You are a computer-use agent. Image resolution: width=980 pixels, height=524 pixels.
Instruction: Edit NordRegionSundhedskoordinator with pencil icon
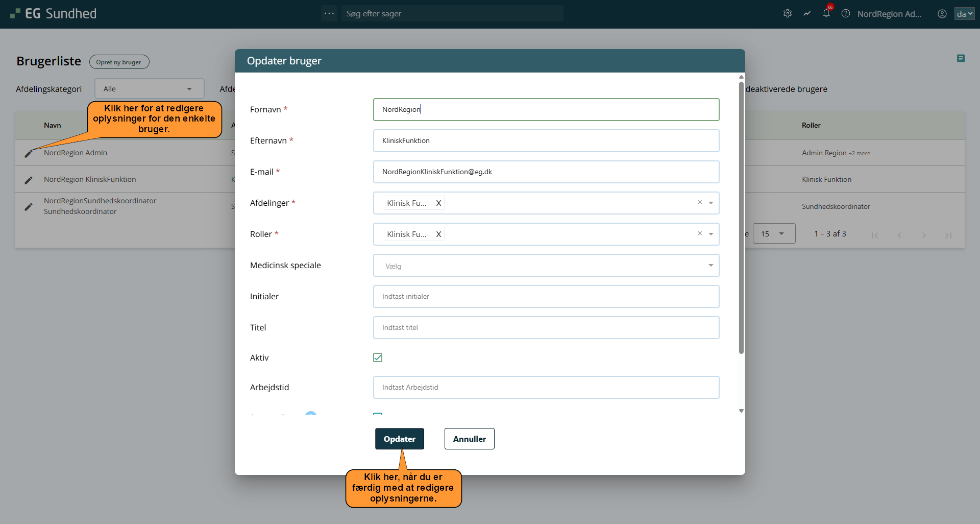pyautogui.click(x=29, y=206)
